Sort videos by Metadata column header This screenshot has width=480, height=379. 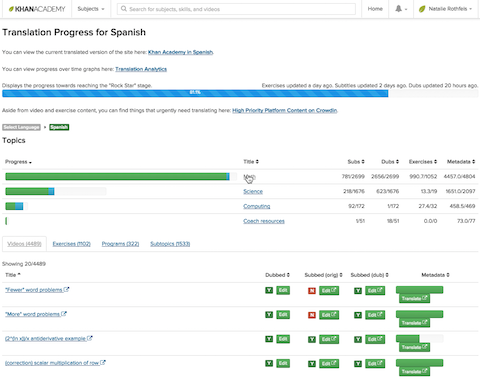pos(435,275)
